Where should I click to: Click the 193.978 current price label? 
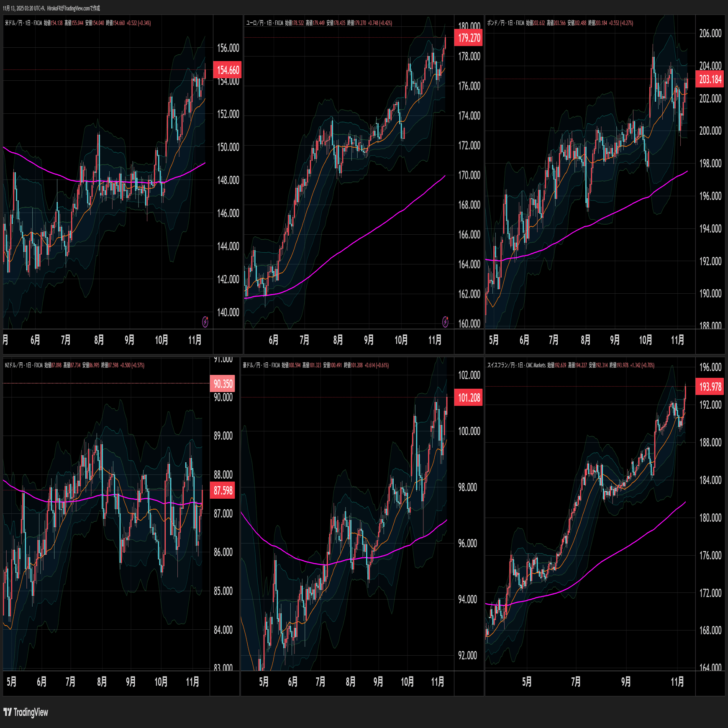710,387
